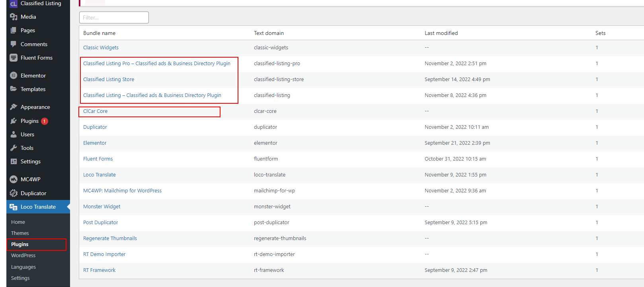The height and width of the screenshot is (287, 644).
Task: Go to Loco Translate WordPress submenu
Action: [23, 256]
